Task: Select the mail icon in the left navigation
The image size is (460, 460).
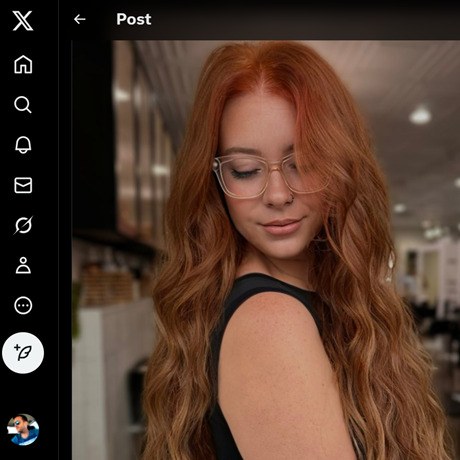Action: click(23, 185)
